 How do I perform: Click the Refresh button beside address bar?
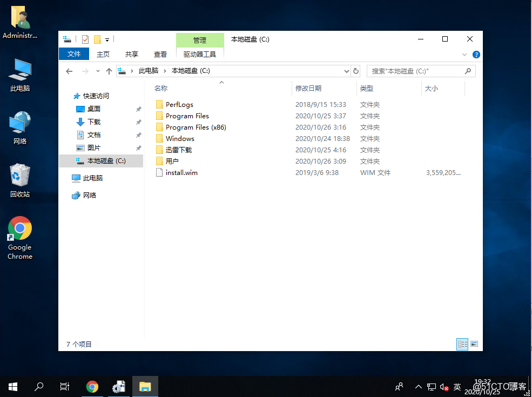(x=356, y=71)
